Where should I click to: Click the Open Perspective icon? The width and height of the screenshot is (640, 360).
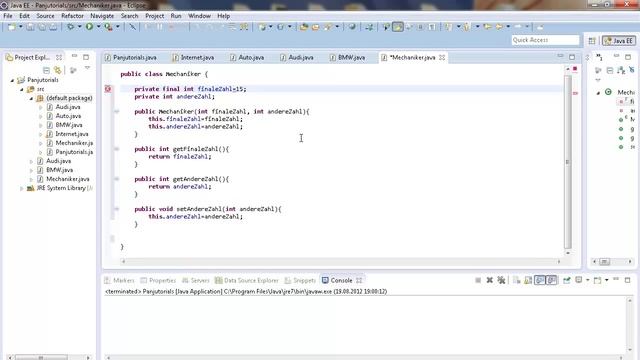pyautogui.click(x=592, y=40)
